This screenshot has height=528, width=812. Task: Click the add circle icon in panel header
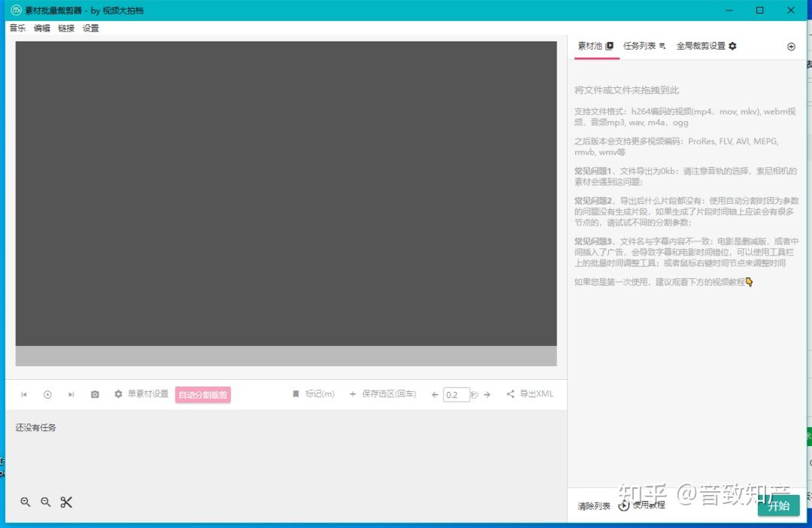click(791, 47)
